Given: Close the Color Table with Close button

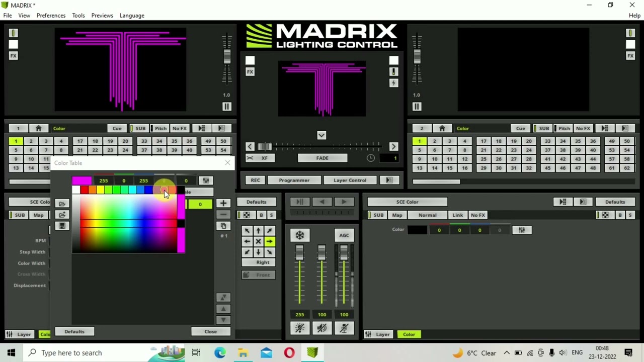Looking at the screenshot, I should pos(210,332).
